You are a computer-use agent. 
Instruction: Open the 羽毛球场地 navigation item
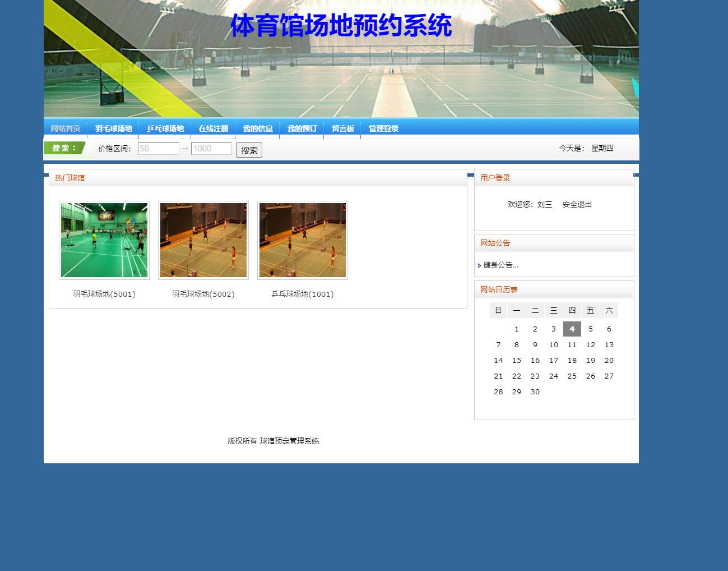click(114, 128)
